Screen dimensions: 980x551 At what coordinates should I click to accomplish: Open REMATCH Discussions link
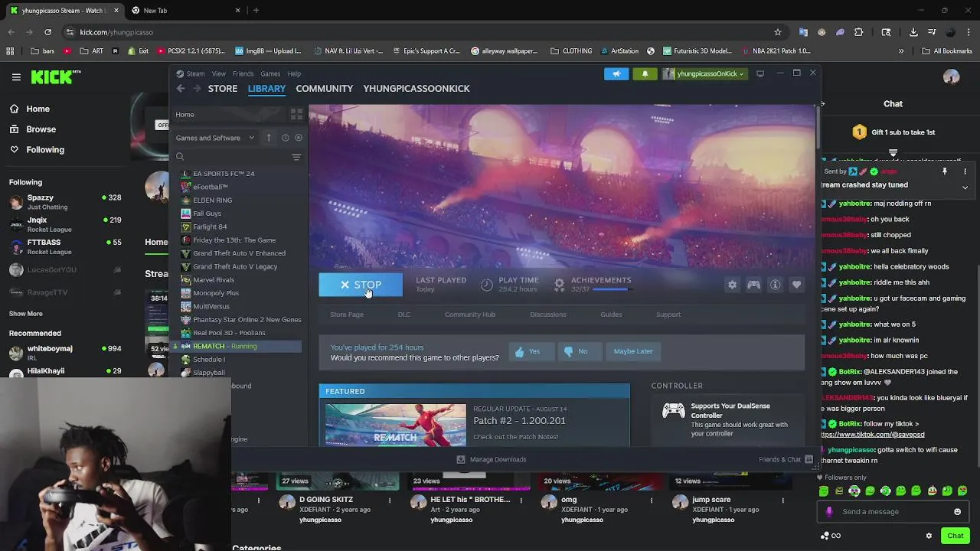(548, 315)
